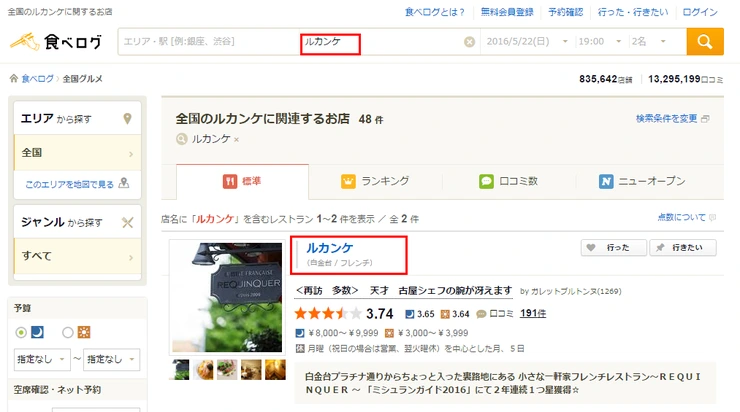Viewport: 740px width, 412px height.
Task: Click the fork and knife icon by ジャンルから探す
Action: pyautogui.click(x=127, y=222)
